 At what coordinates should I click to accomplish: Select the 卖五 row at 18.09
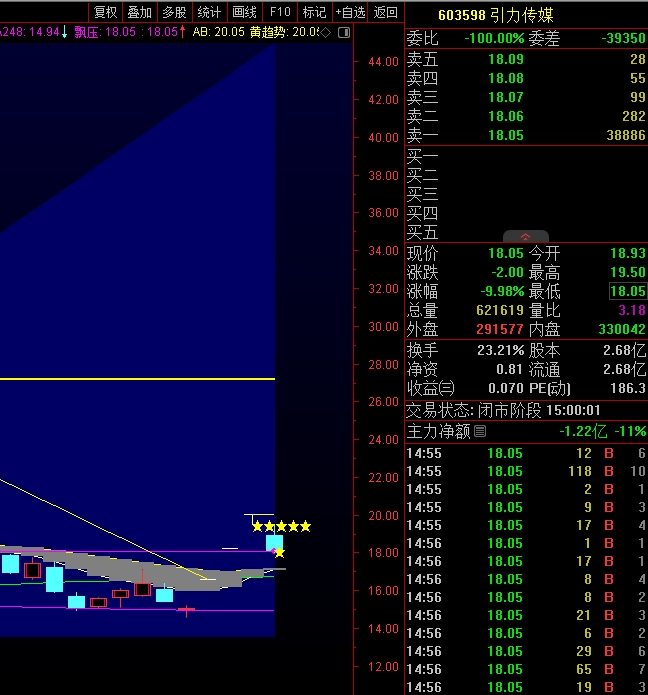526,59
